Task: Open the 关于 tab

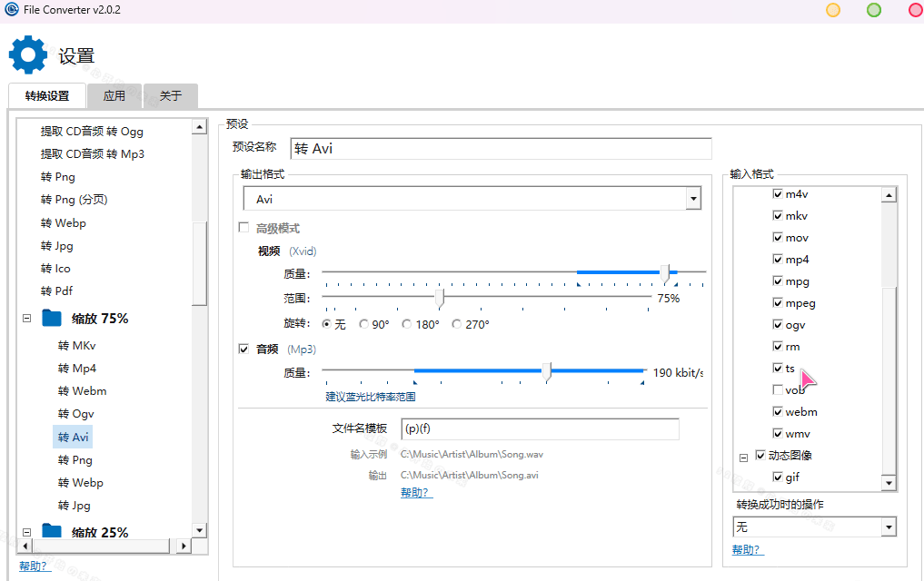Action: [171, 95]
